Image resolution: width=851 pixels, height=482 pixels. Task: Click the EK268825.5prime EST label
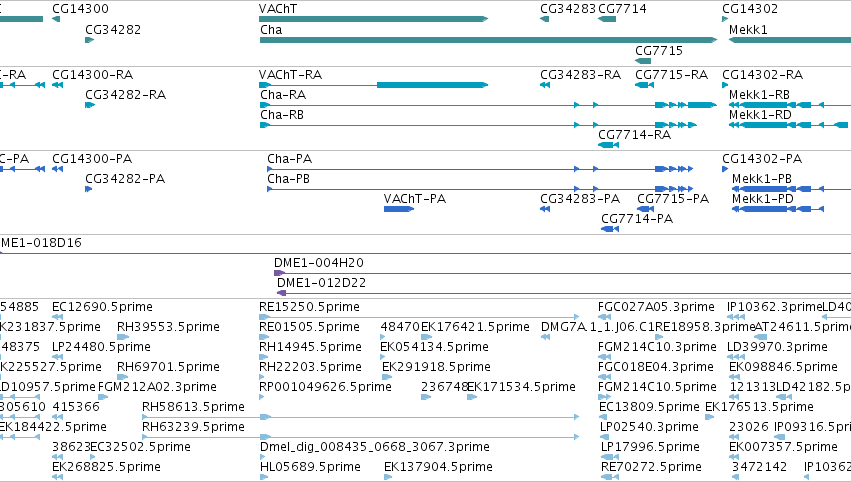tap(107, 467)
